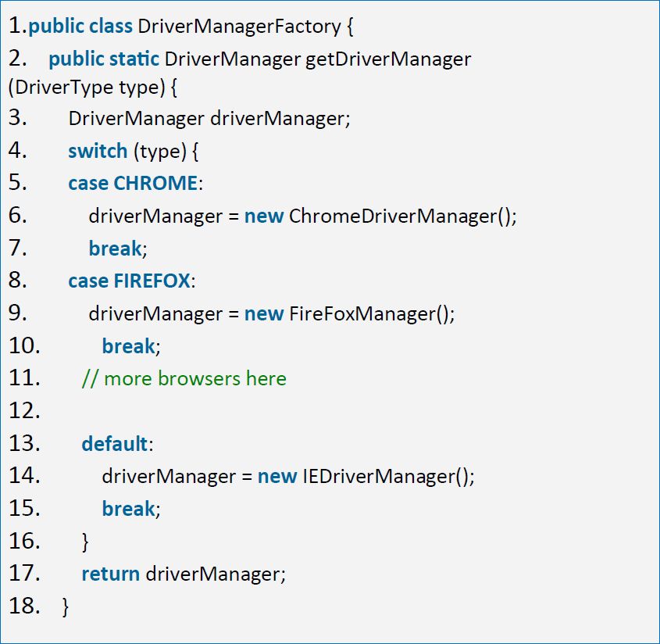Click the '// more browsers here' comment

(x=184, y=378)
